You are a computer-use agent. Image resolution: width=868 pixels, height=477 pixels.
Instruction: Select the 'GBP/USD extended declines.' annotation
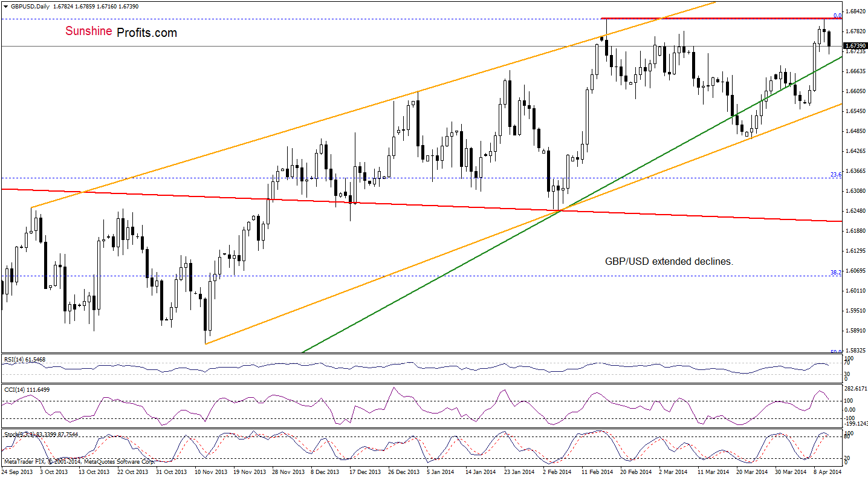(x=669, y=262)
